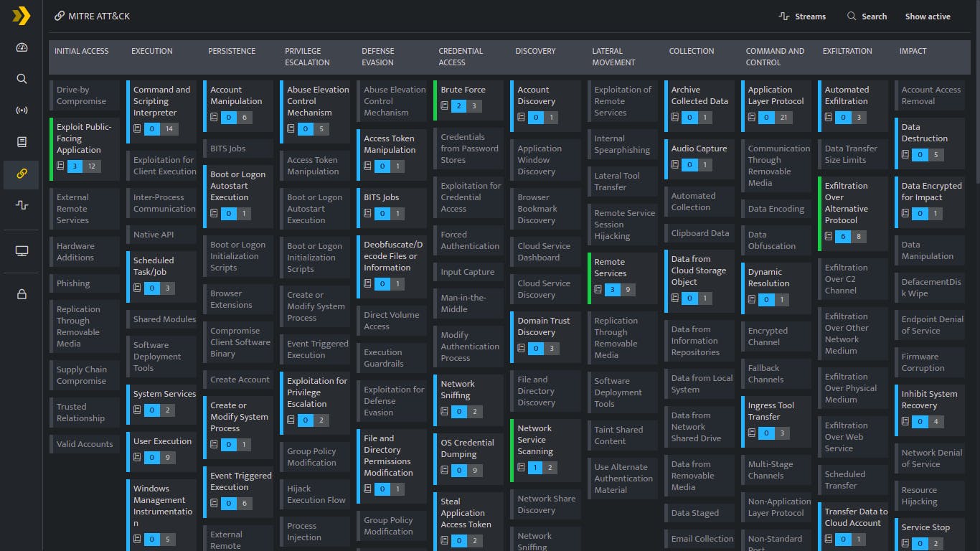This screenshot has height=551, width=980.
Task: Open the dashboard gauge icon in sidebar
Action: click(x=22, y=47)
